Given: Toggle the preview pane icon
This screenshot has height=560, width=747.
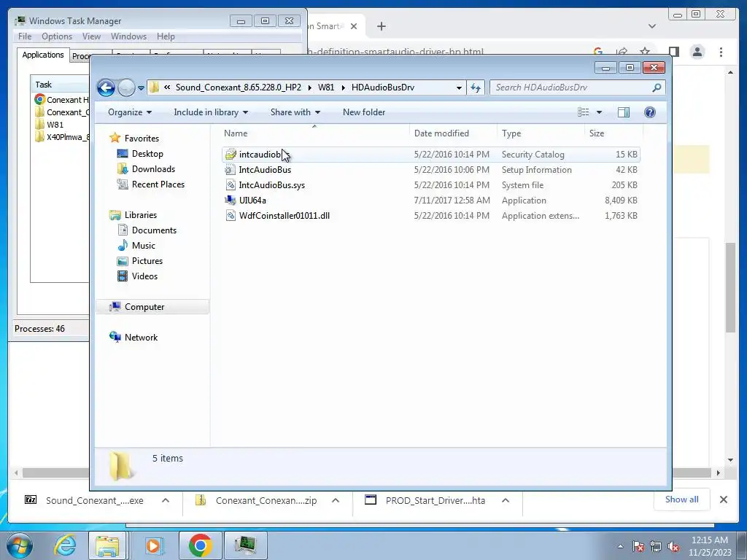Looking at the screenshot, I should [x=624, y=112].
